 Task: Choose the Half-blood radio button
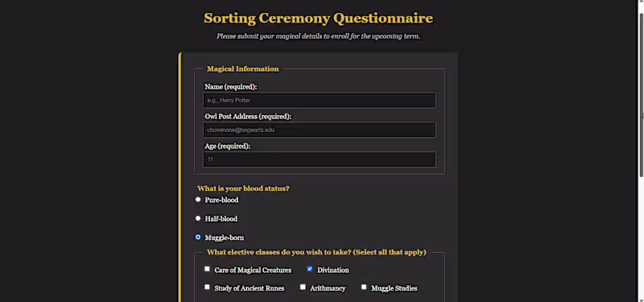(198, 218)
